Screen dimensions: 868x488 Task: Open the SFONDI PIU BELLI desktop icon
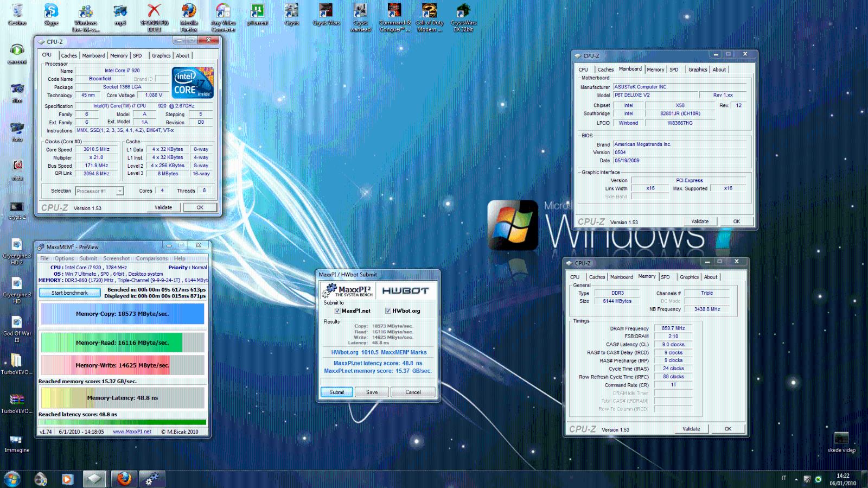155,17
